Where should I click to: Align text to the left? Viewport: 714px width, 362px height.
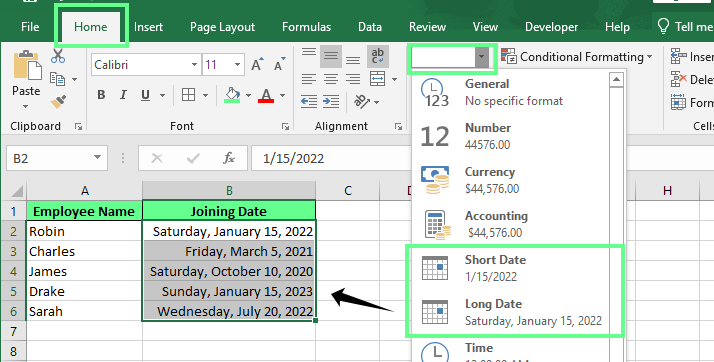pyautogui.click(x=309, y=79)
